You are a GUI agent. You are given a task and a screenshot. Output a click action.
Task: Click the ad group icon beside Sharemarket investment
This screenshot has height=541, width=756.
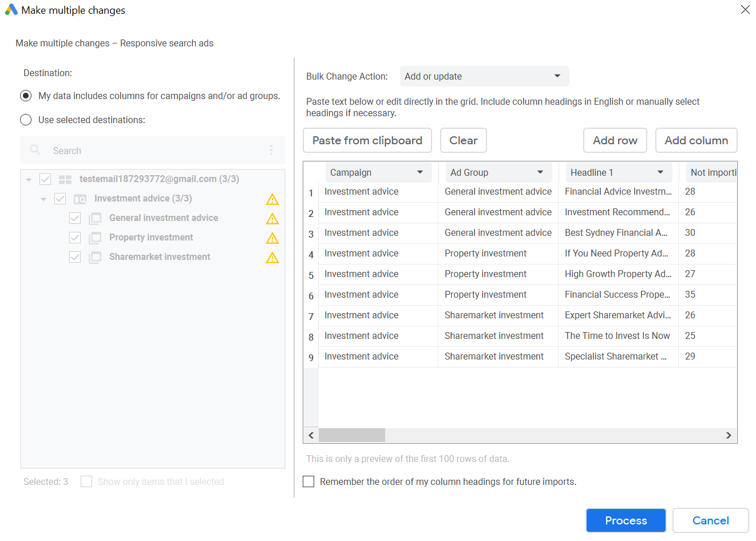[95, 256]
